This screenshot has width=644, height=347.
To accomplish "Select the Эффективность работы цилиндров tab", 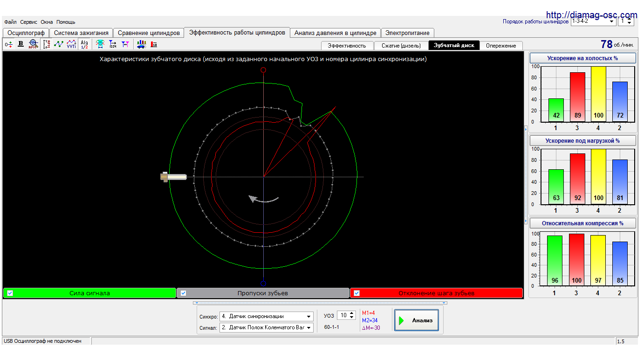I will pos(237,32).
